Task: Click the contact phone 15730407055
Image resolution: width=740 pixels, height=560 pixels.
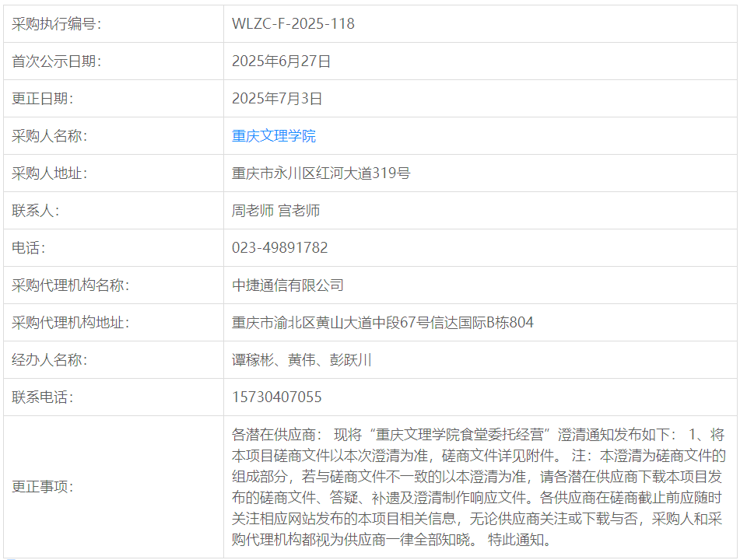Action: [277, 397]
